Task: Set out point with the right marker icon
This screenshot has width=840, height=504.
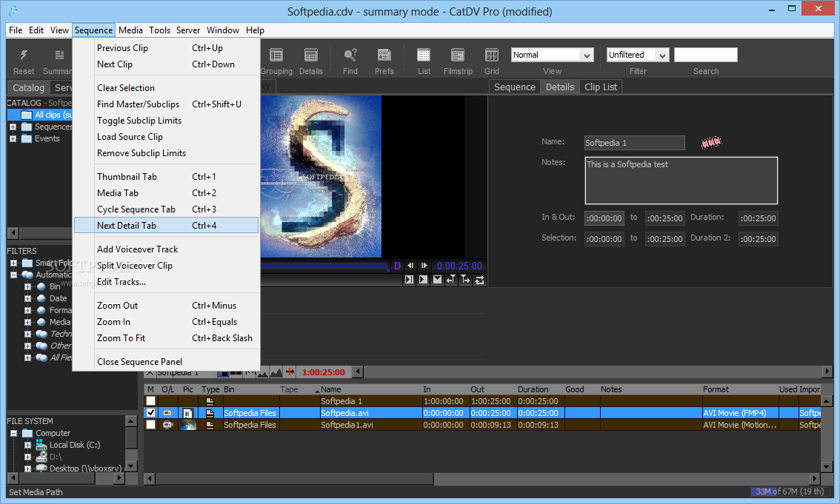Action: (465, 279)
